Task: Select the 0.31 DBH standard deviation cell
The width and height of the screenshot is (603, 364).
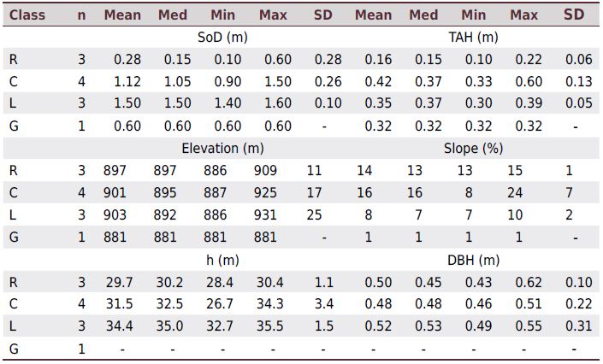Action: click(578, 326)
